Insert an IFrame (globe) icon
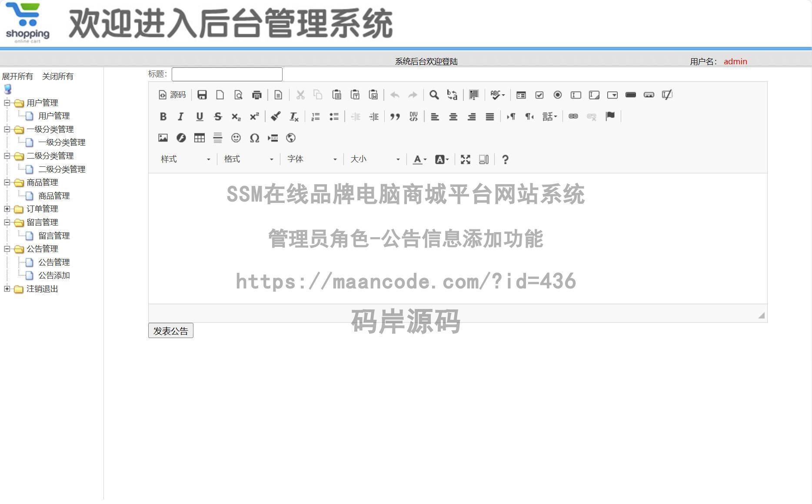The height and width of the screenshot is (504, 812). point(291,138)
